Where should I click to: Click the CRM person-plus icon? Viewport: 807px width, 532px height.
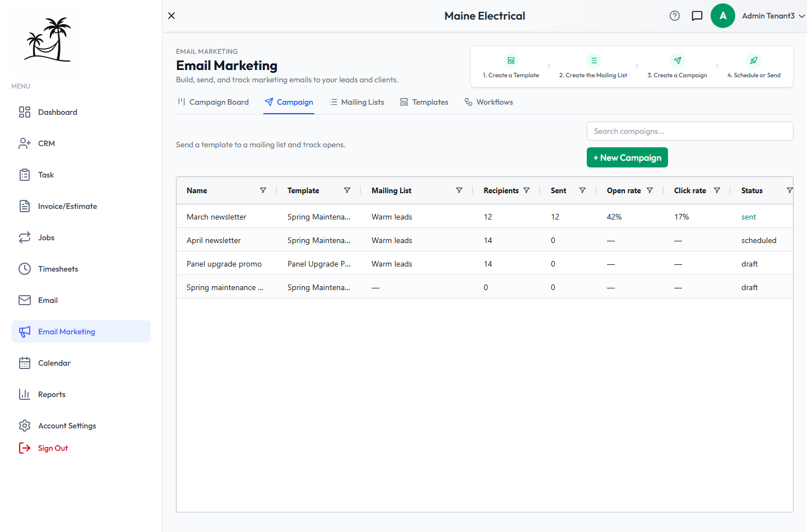(x=25, y=143)
